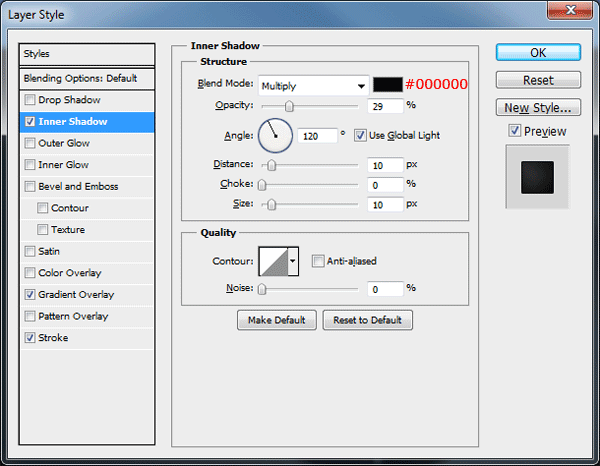Open the Contour curve thumbnail

click(274, 261)
